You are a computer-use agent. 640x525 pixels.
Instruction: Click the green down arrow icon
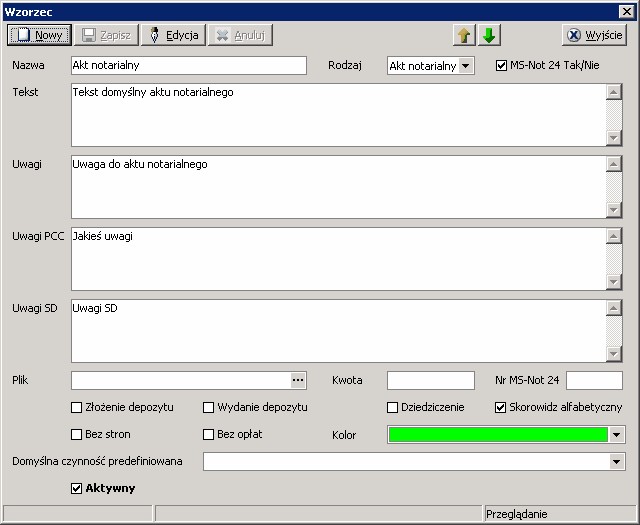(489, 35)
